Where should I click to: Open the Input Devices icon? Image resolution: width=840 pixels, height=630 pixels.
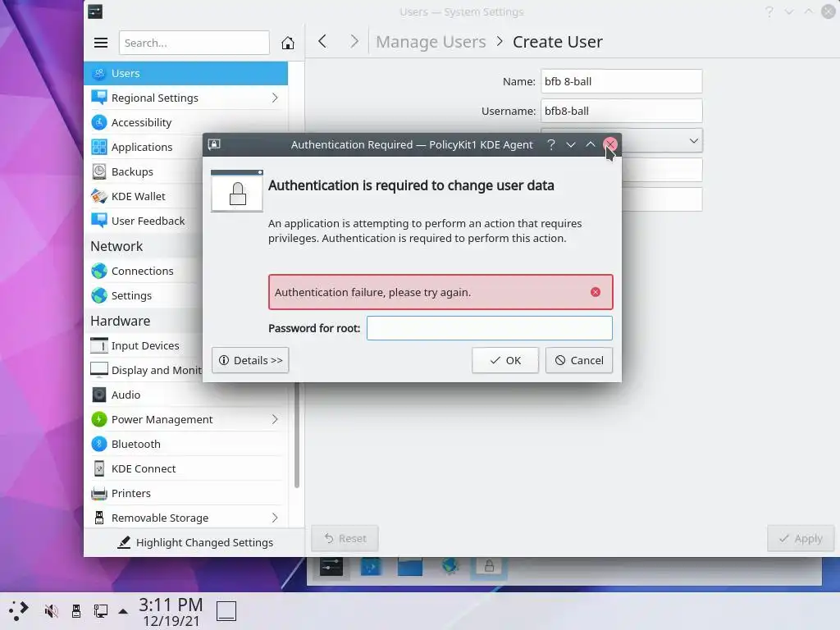click(x=99, y=345)
